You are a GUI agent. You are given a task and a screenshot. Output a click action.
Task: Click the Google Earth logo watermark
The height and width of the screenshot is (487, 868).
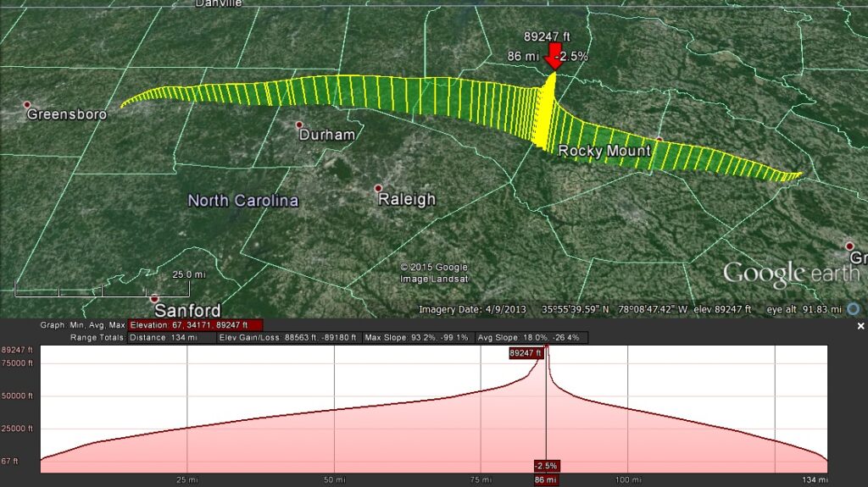point(789,274)
